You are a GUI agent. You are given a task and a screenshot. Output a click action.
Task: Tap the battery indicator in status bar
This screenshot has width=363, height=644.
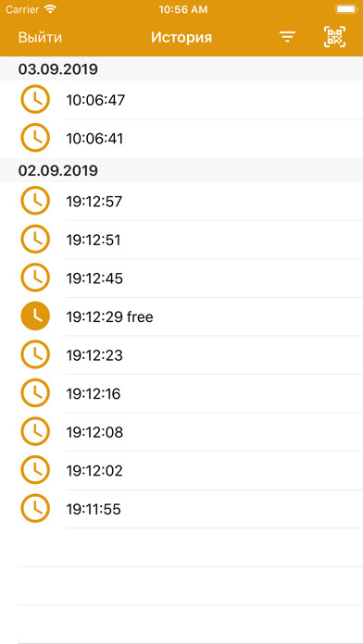coord(345,9)
